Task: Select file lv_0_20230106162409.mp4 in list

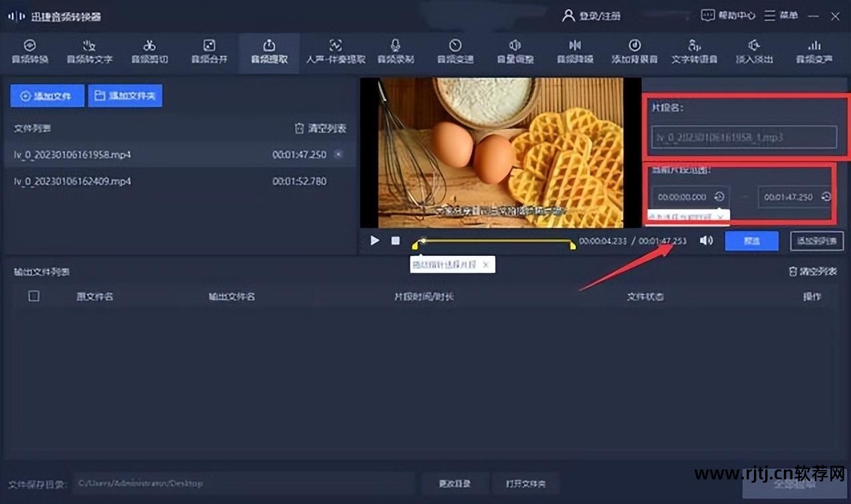Action: click(178, 181)
